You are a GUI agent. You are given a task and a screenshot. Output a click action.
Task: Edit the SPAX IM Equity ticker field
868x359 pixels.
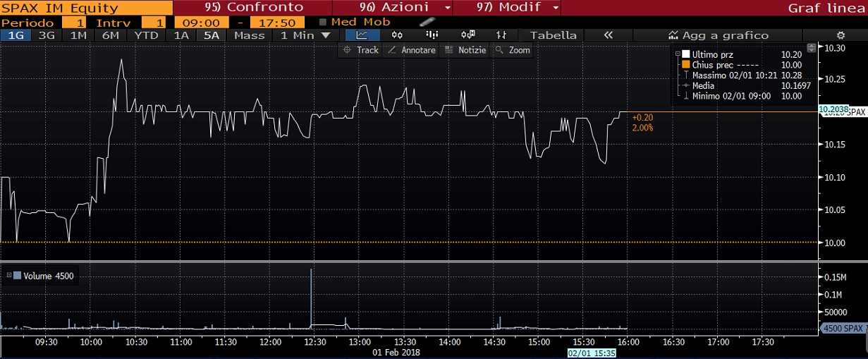86,7
